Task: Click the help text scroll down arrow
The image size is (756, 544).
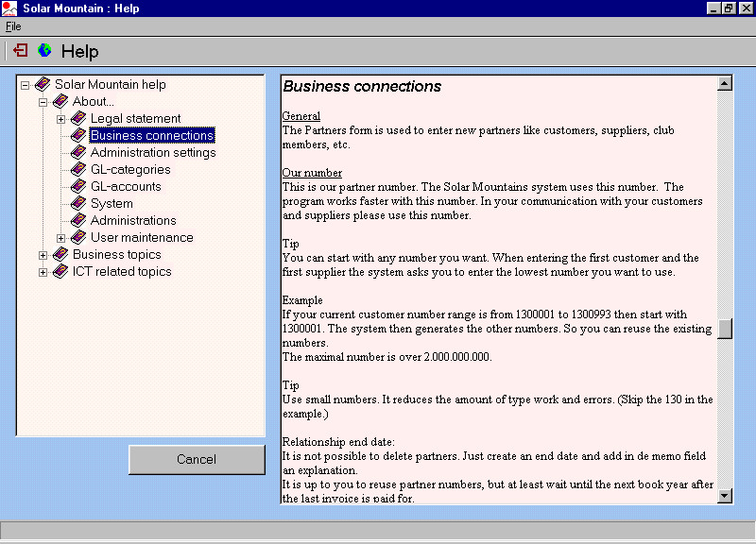Action: pos(725,495)
